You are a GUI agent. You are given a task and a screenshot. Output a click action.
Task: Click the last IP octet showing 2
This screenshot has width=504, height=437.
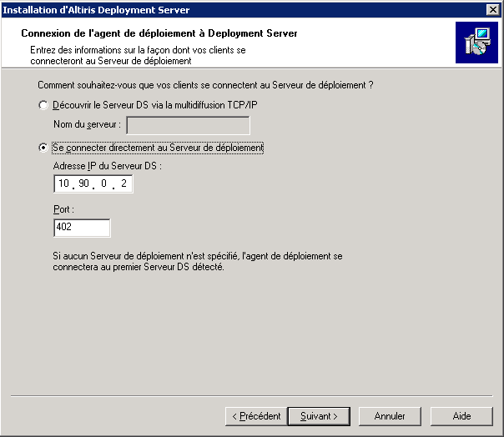pos(123,183)
